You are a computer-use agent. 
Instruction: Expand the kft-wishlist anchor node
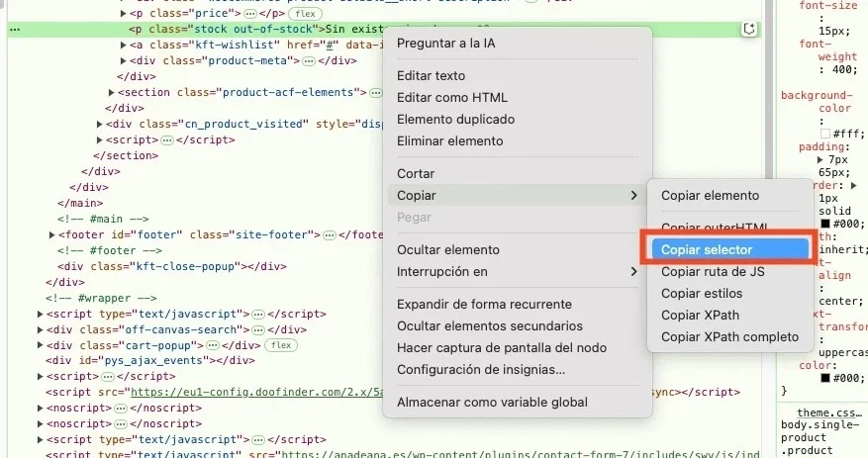point(124,45)
